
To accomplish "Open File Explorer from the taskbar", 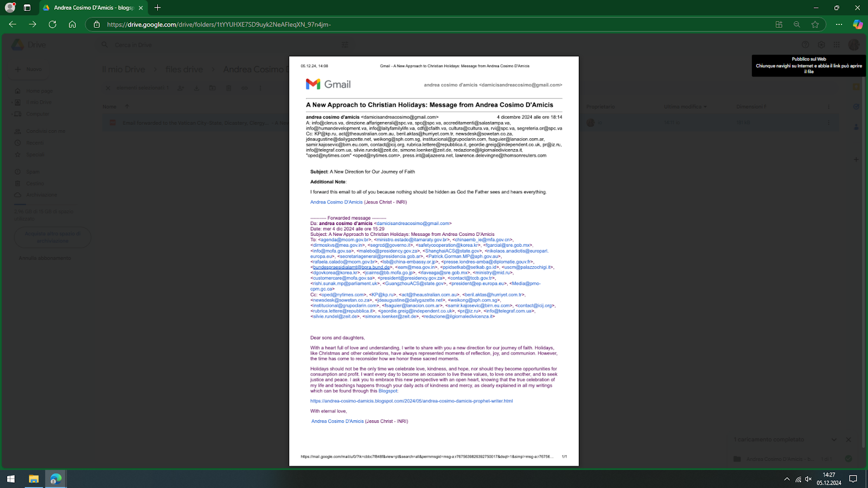I will tap(34, 479).
